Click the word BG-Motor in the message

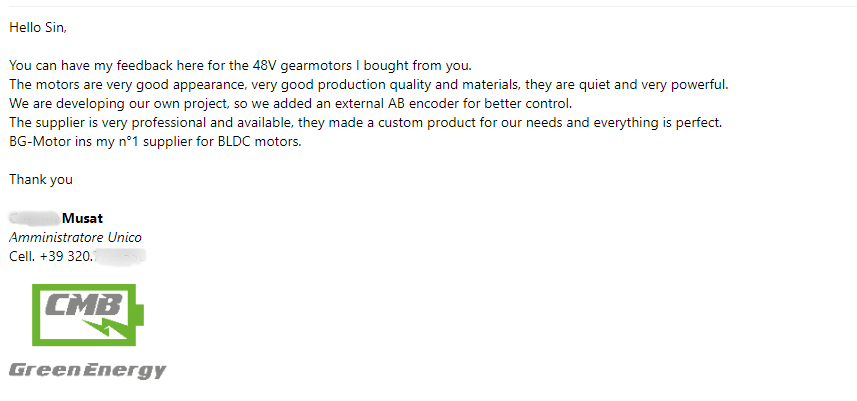pos(39,141)
